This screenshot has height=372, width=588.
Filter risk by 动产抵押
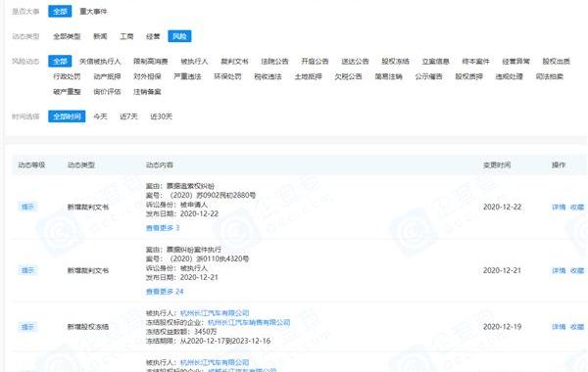[x=107, y=76]
